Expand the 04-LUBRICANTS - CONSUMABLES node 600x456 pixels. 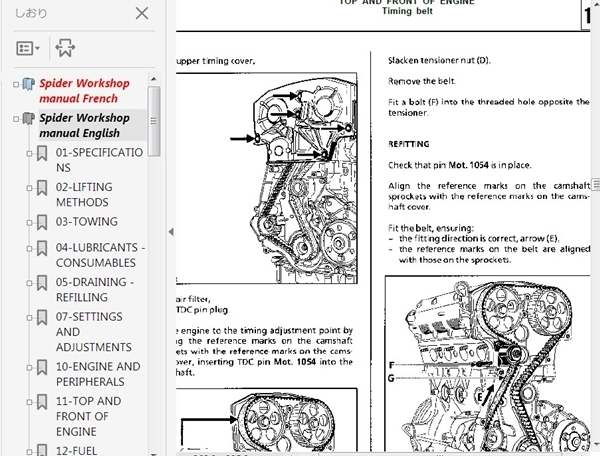point(29,248)
